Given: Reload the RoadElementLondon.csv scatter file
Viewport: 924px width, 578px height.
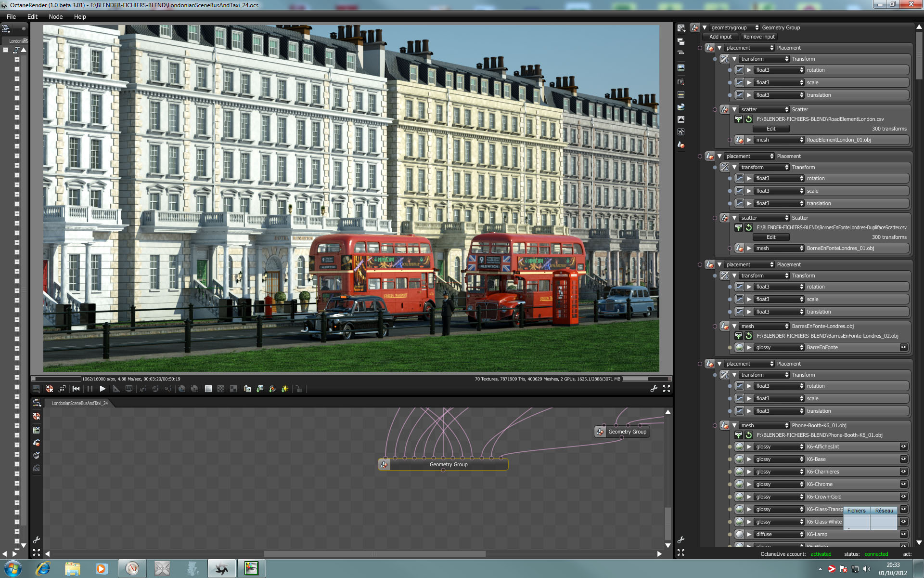Looking at the screenshot, I should coord(749,119).
